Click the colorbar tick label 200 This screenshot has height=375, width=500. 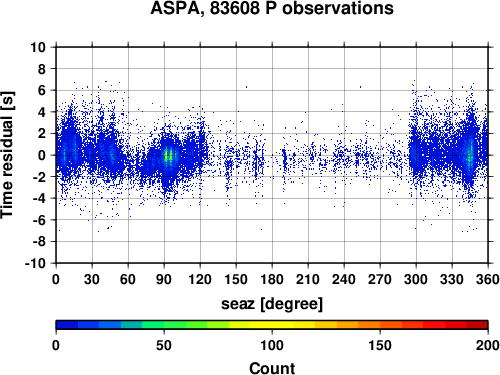point(488,346)
